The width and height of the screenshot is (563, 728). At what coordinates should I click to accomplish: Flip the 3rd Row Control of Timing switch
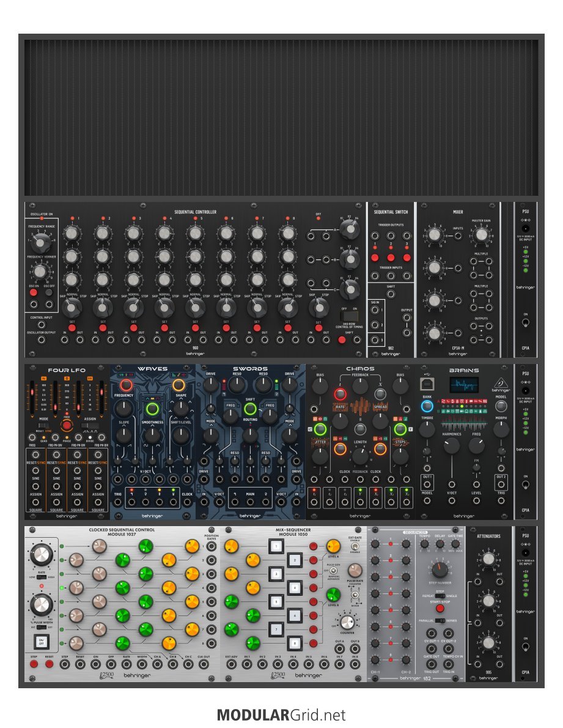point(349,316)
